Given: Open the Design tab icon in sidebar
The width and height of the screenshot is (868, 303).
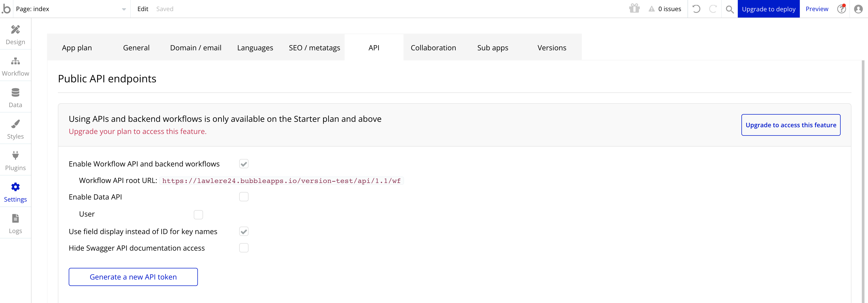Looking at the screenshot, I should (x=15, y=30).
